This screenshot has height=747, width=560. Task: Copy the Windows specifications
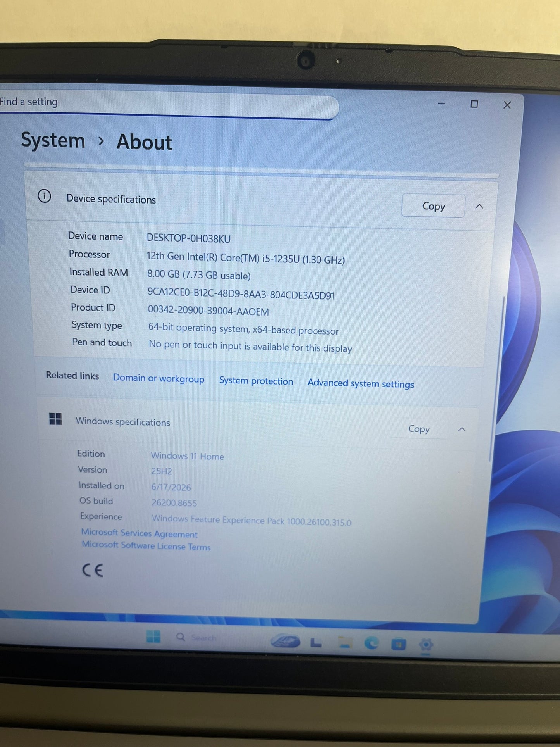pos(419,429)
